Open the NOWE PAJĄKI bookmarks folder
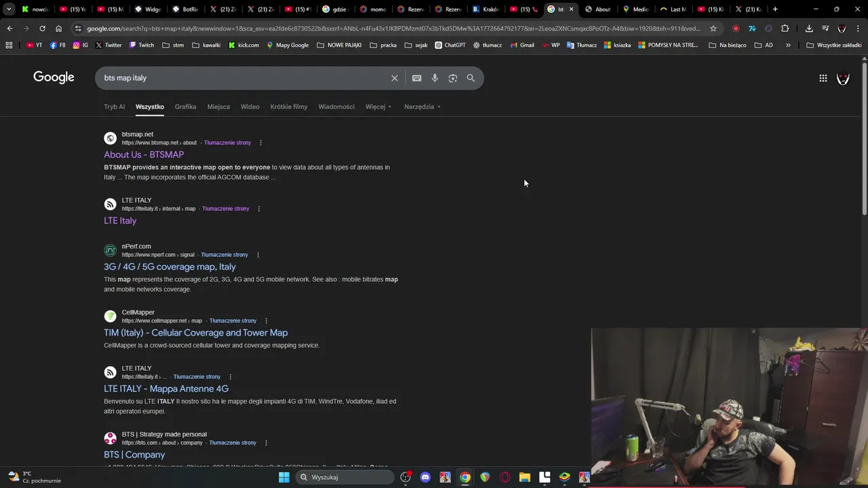 tap(339, 45)
